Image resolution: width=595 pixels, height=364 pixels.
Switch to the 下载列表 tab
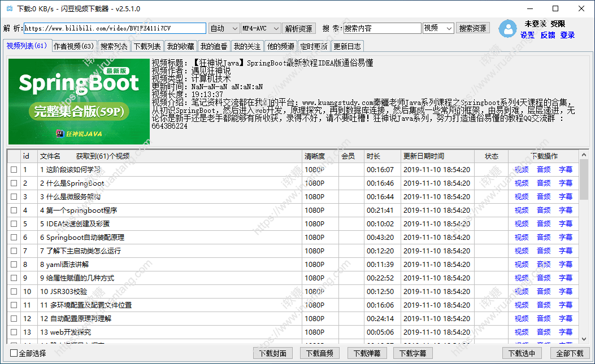[147, 46]
